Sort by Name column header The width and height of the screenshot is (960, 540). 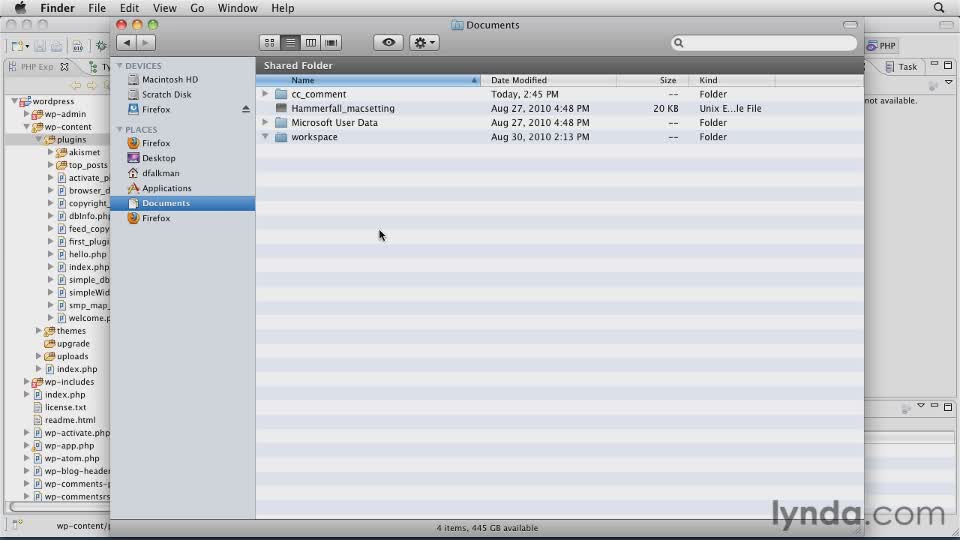coord(368,80)
